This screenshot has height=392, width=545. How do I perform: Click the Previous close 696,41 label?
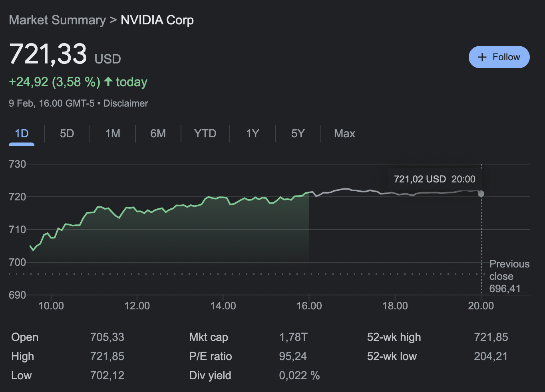[x=509, y=276]
